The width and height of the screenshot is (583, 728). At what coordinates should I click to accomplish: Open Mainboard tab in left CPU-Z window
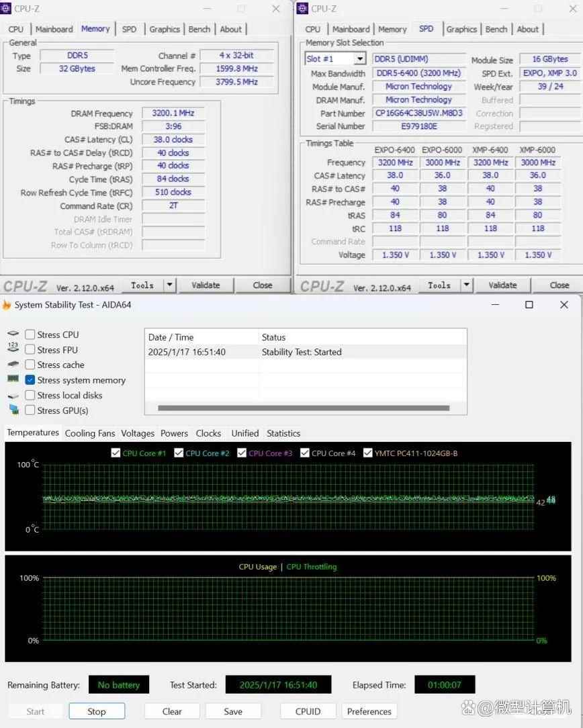pyautogui.click(x=54, y=29)
